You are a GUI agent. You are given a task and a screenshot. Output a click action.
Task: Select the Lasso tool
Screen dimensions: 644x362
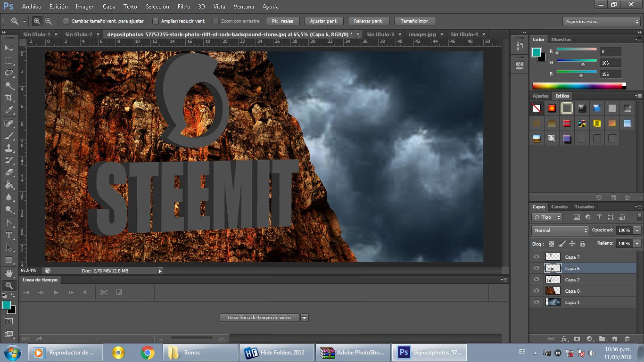click(x=9, y=73)
